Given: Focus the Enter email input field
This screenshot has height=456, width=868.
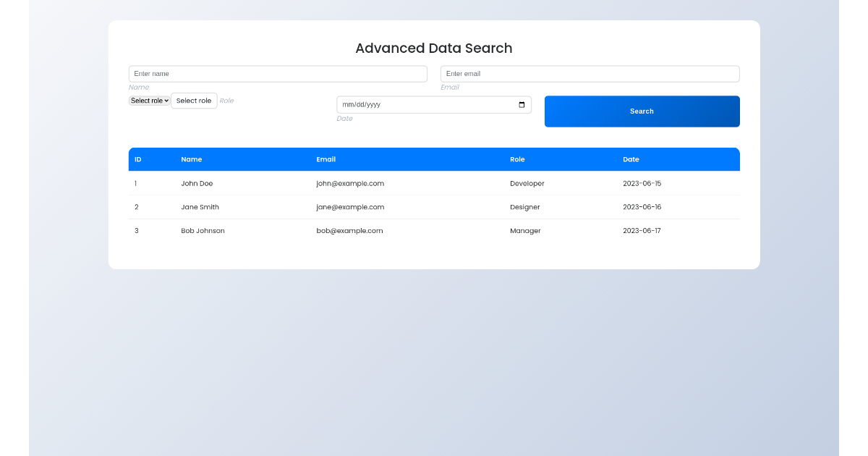Looking at the screenshot, I should (x=590, y=74).
